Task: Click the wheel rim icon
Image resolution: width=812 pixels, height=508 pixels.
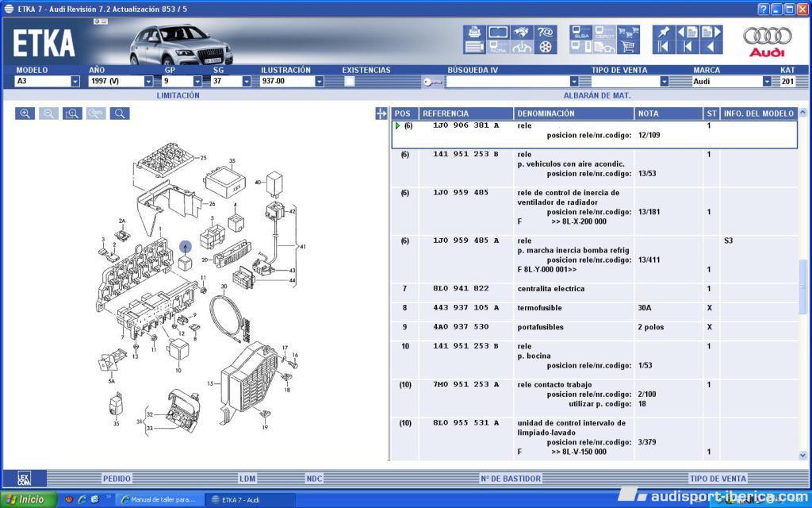Action: [x=546, y=47]
